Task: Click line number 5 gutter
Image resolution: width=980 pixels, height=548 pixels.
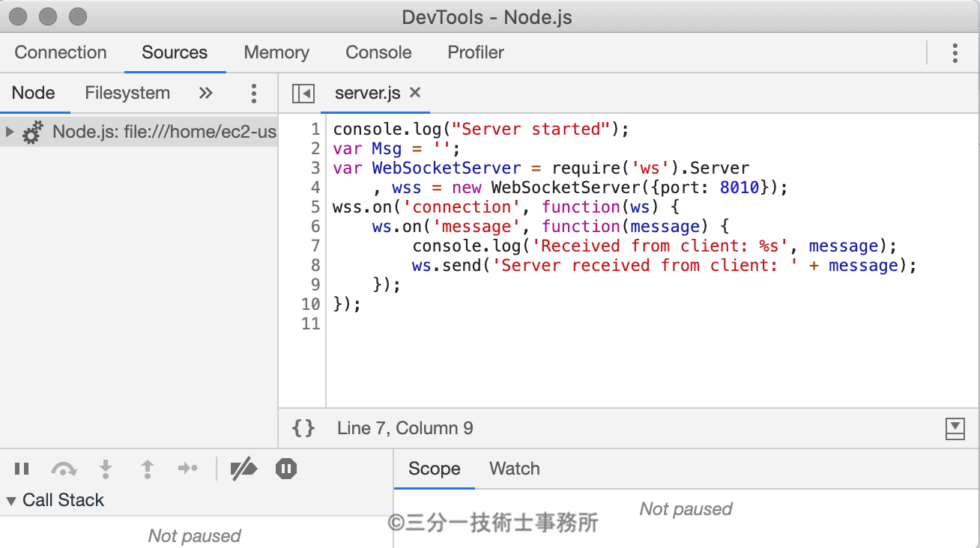Action: 315,207
